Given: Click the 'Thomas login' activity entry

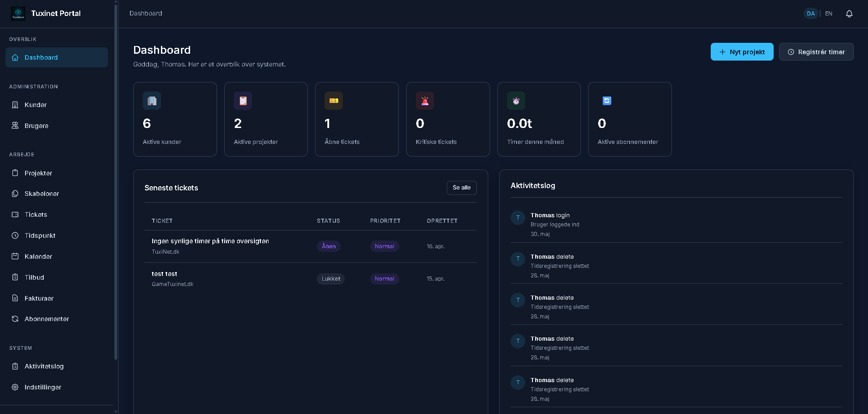Looking at the screenshot, I should [677, 224].
